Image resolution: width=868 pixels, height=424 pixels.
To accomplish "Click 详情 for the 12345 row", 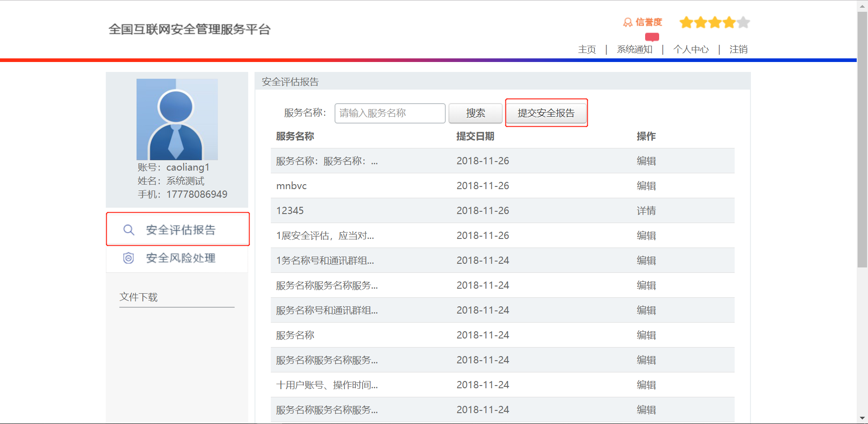I will (646, 211).
